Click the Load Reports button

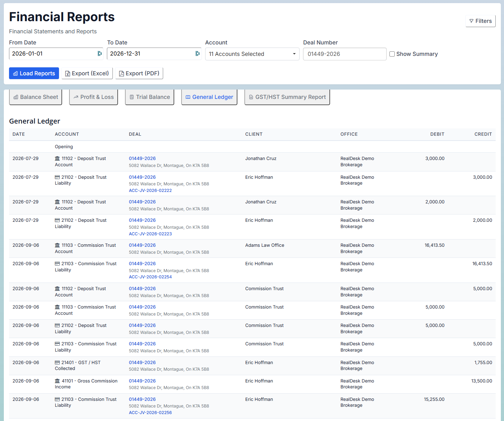(34, 73)
